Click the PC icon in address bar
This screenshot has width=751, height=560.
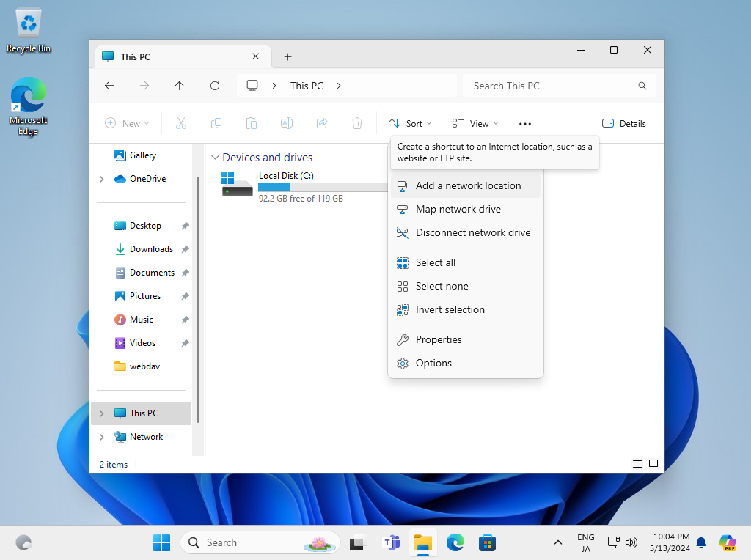click(252, 86)
